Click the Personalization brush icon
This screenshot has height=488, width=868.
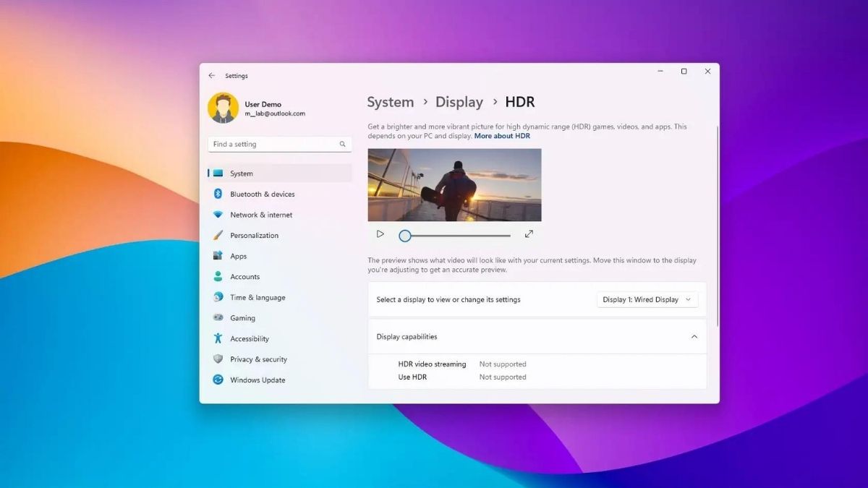(218, 235)
